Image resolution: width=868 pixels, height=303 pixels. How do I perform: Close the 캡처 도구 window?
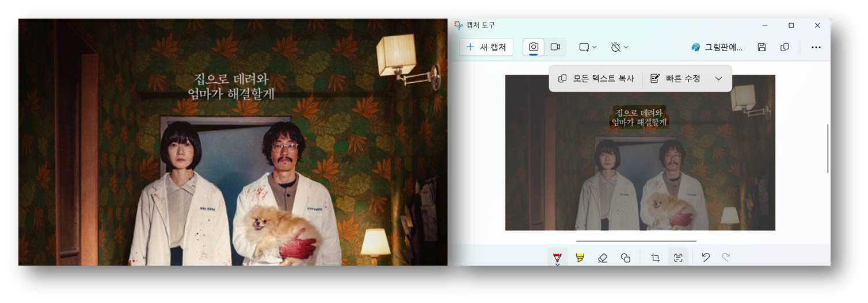point(817,25)
